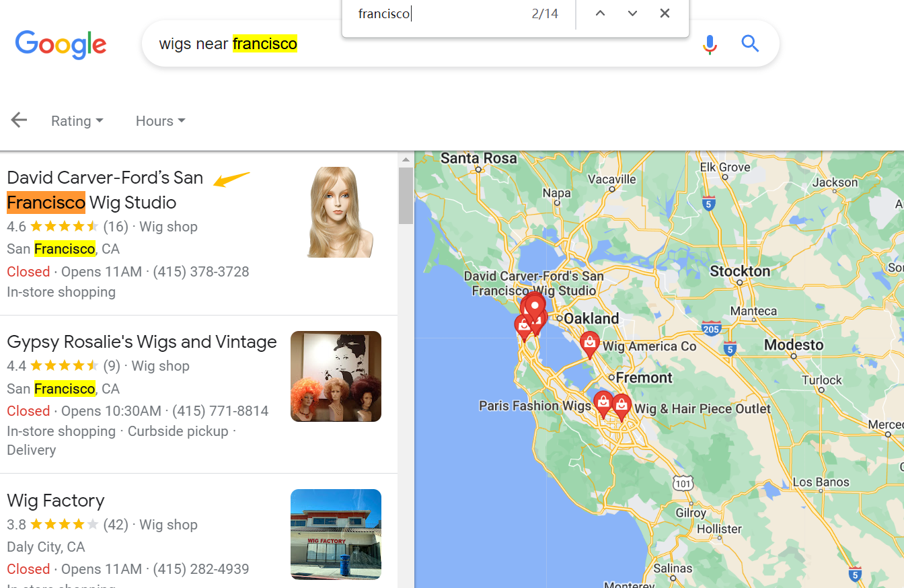Viewport: 904px width, 588px height.
Task: Click the scrollbar up arrow
Action: (x=406, y=159)
